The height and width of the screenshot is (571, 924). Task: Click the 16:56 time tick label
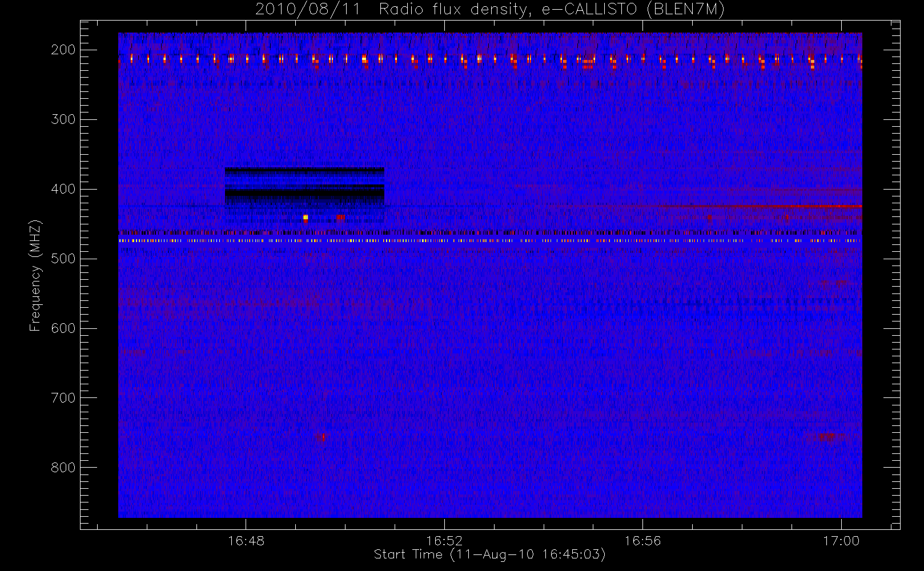click(642, 541)
